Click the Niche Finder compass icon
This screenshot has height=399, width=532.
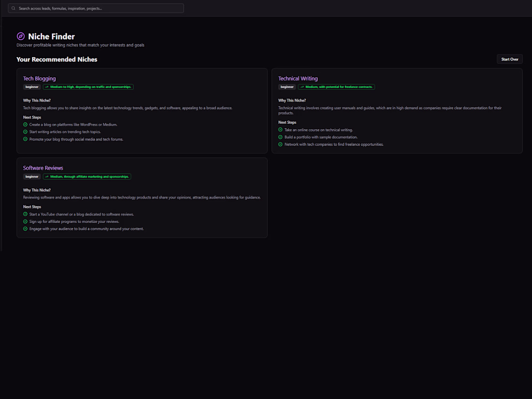tap(21, 36)
